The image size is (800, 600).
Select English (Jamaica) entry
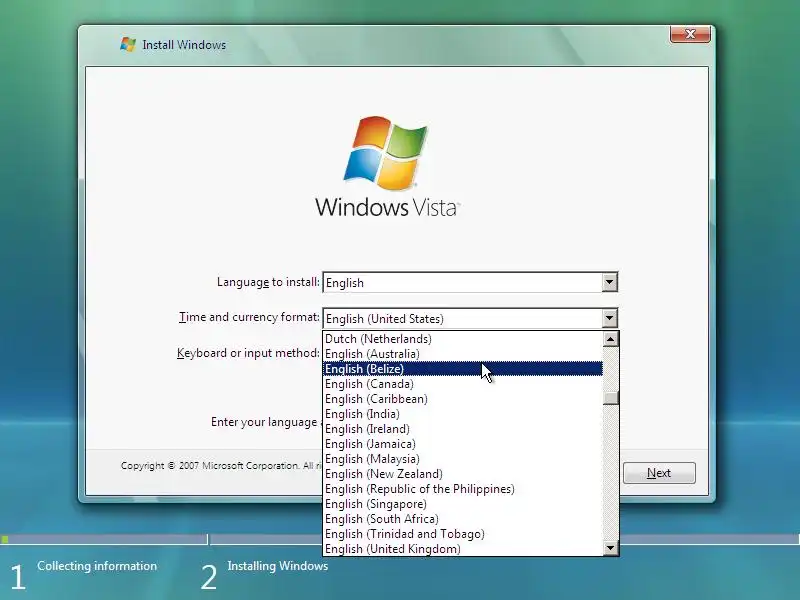(x=463, y=444)
